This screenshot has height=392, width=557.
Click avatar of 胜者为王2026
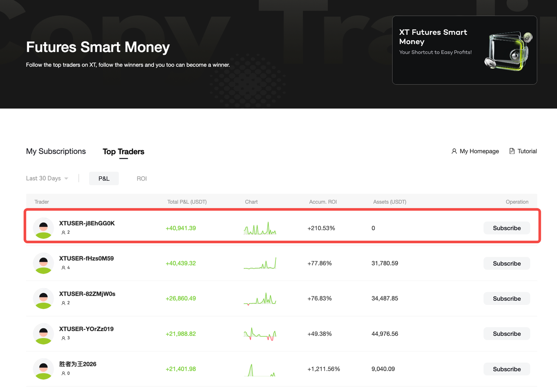pyautogui.click(x=44, y=369)
